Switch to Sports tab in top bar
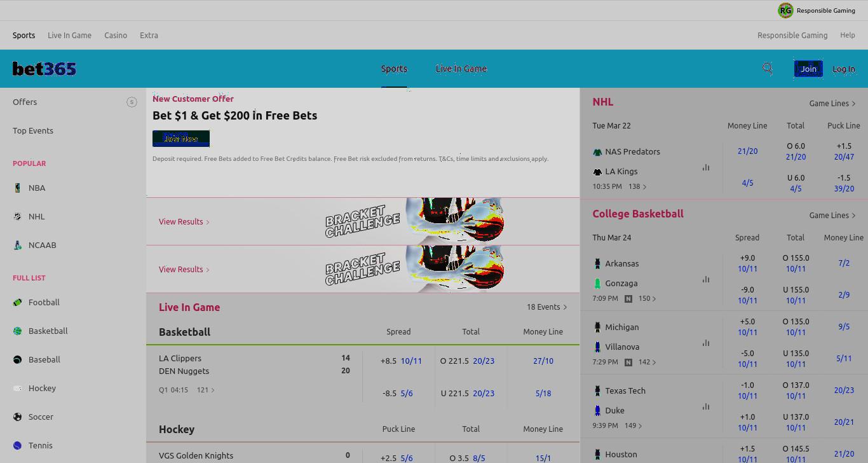Screen dimensions: 868x463 pos(24,35)
